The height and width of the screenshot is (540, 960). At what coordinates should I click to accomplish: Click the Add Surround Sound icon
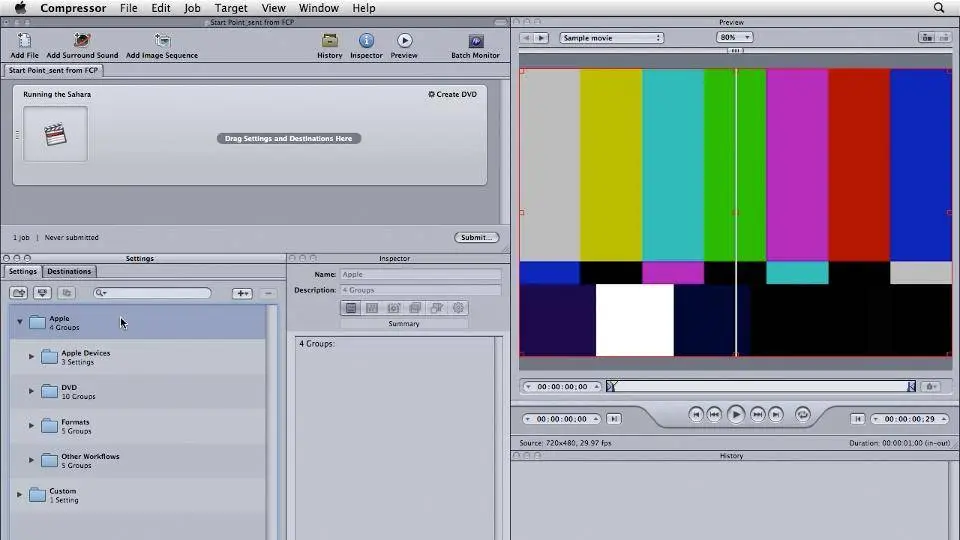click(x=82, y=45)
